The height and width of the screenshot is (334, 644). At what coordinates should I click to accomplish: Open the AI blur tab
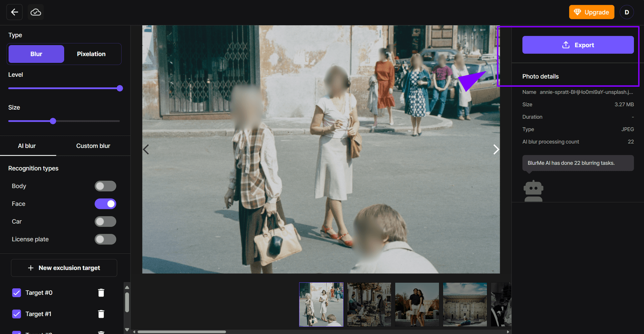point(27,146)
